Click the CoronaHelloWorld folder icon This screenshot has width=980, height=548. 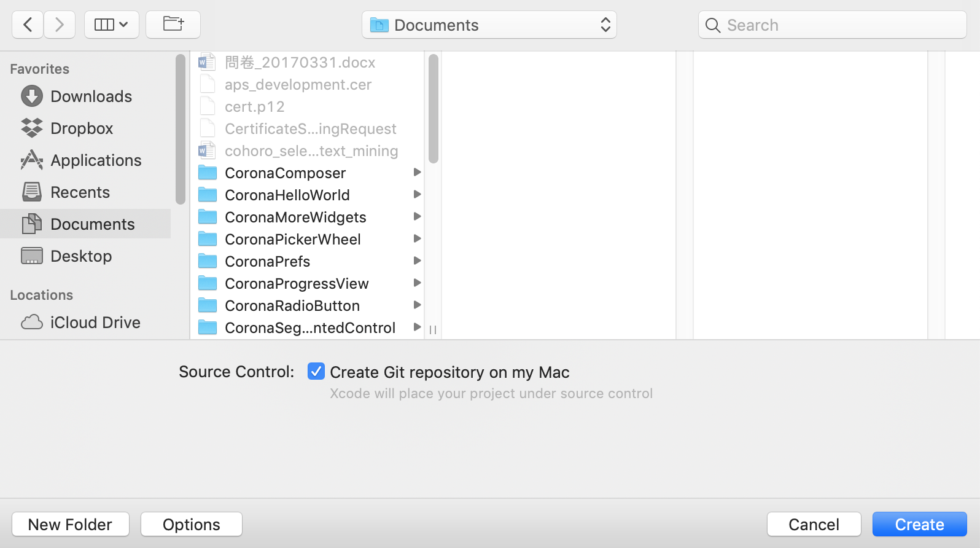click(x=208, y=195)
